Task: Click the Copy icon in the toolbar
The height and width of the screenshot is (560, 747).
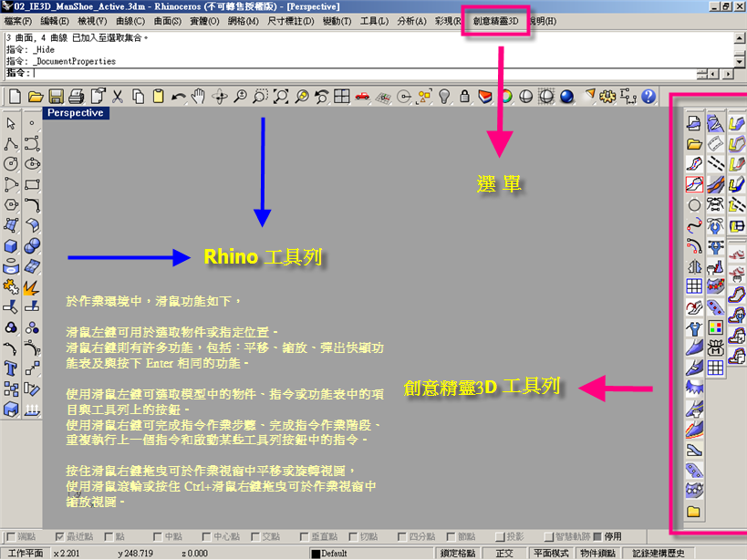Action: 138,97
